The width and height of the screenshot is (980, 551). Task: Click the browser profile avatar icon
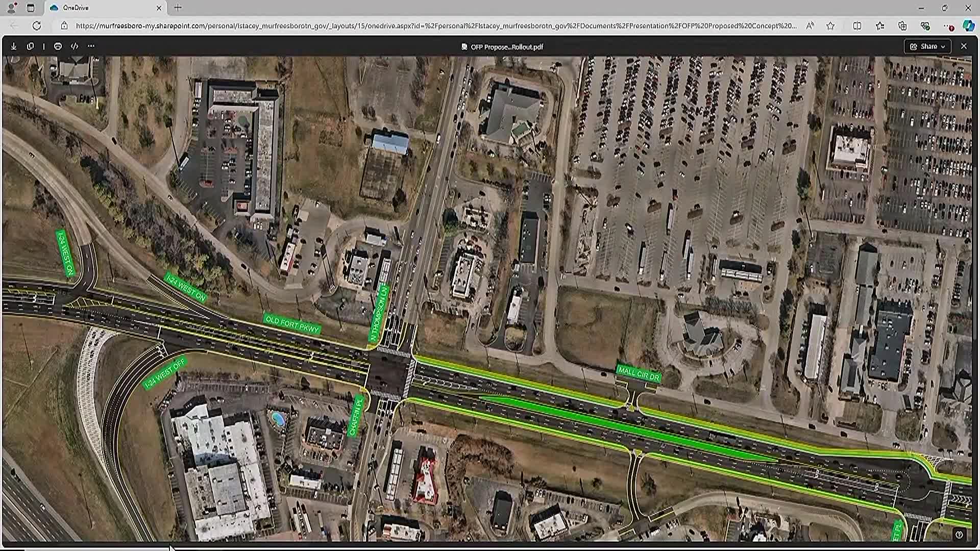[11, 8]
